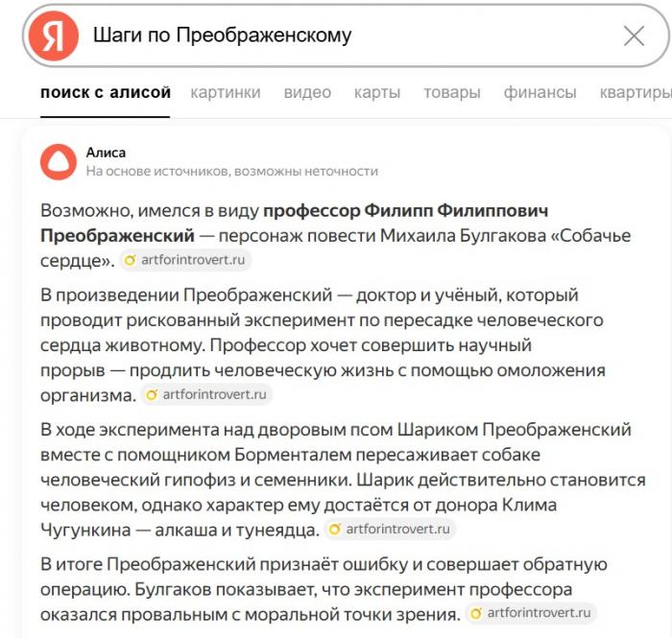Click the «Алиса» name heading
Image resolution: width=672 pixels, height=638 pixels.
pyautogui.click(x=106, y=153)
